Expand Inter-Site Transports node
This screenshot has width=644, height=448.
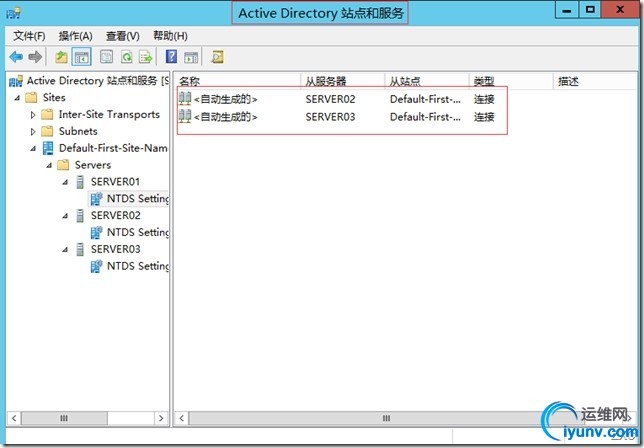click(33, 115)
